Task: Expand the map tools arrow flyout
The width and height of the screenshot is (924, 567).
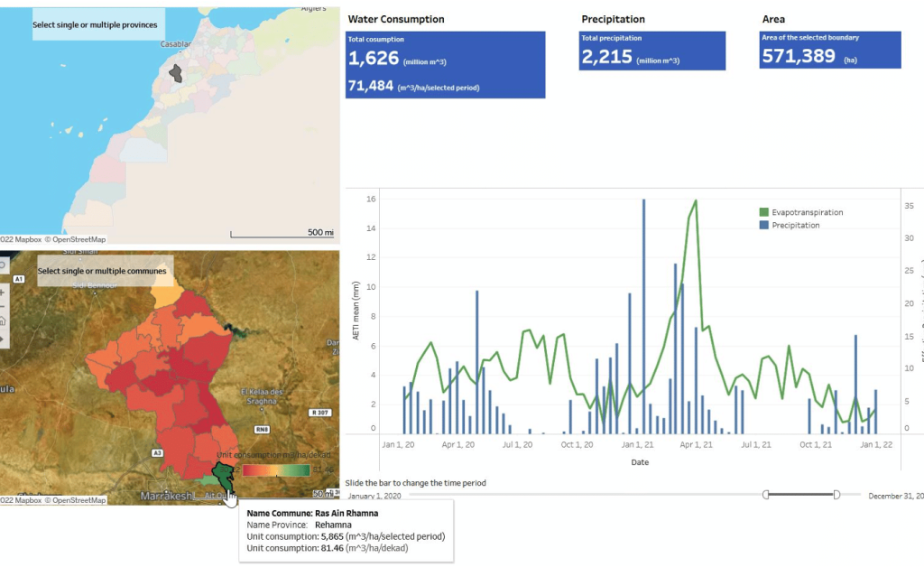Action: 3,338
